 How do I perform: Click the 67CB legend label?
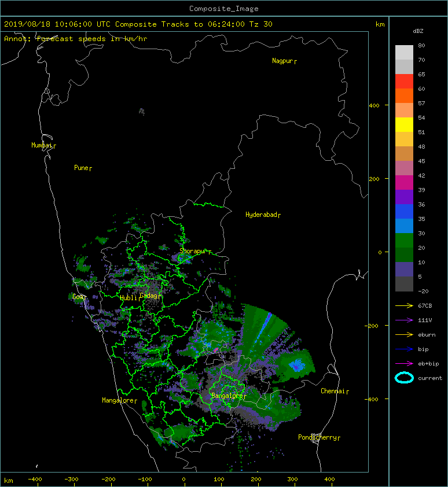click(x=425, y=306)
